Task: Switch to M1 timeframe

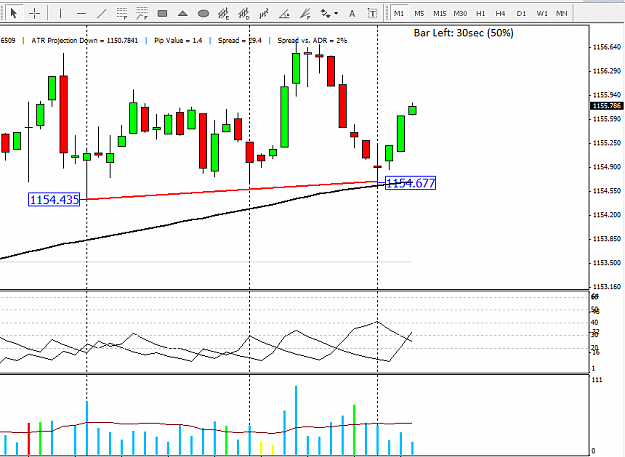Action: coord(399,14)
